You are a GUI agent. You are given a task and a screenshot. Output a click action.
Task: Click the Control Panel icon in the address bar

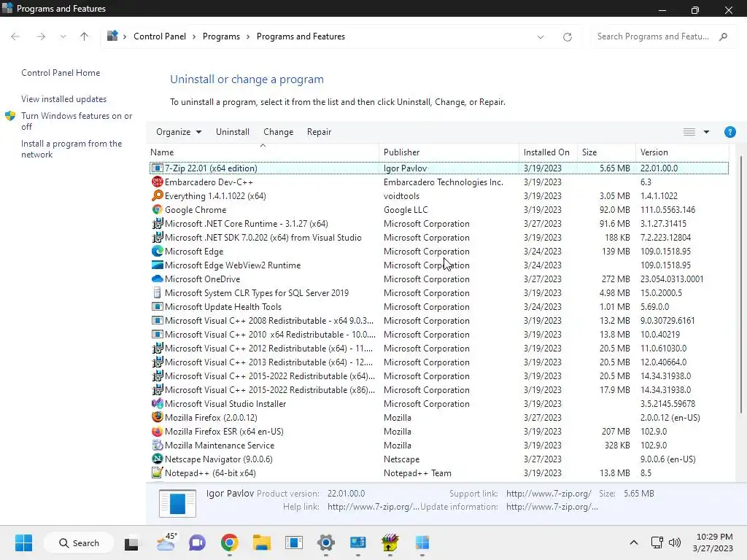112,36
